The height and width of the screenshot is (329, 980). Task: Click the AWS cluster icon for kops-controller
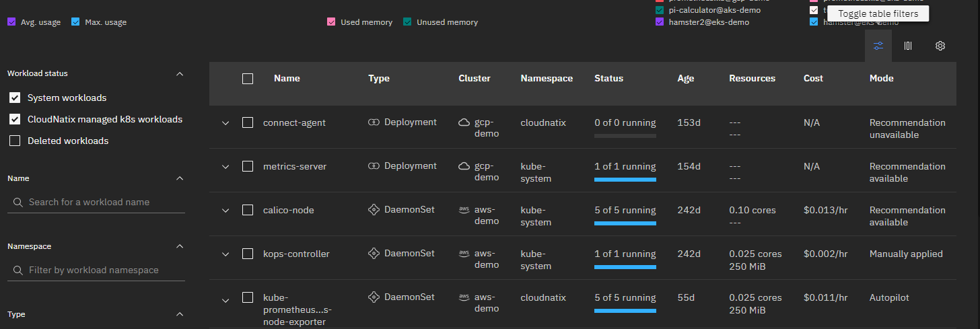pos(464,254)
